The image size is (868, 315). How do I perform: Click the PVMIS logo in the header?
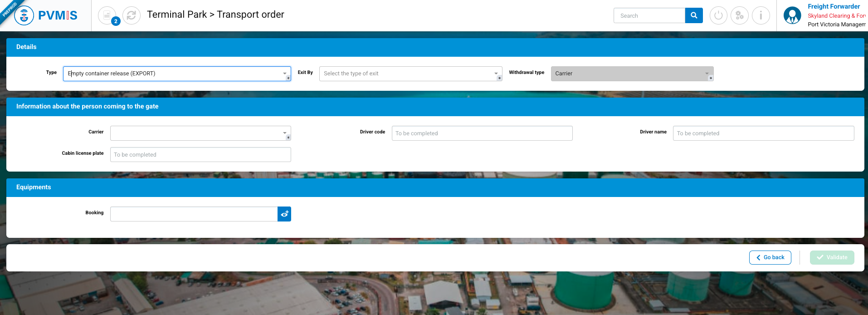(46, 15)
